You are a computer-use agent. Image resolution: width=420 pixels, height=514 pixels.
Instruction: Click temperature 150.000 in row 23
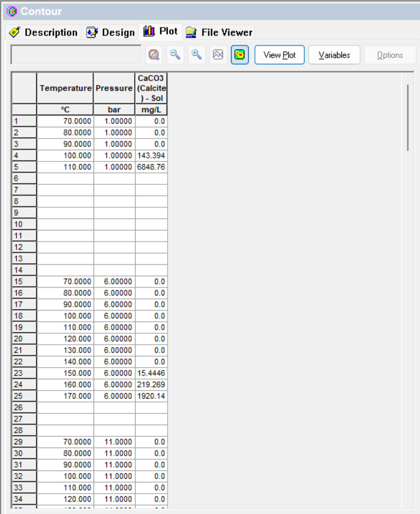[65, 373]
